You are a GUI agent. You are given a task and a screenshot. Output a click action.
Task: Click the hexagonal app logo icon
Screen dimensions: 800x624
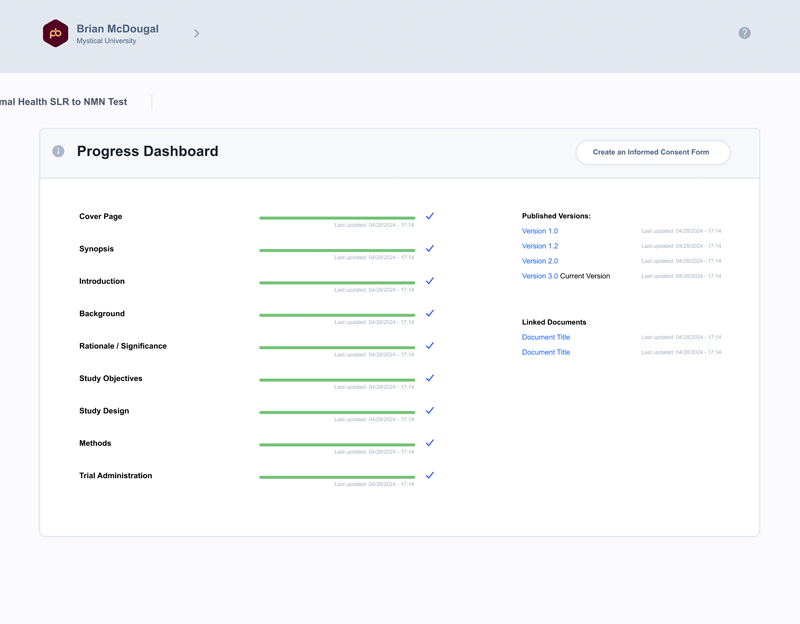[55, 33]
